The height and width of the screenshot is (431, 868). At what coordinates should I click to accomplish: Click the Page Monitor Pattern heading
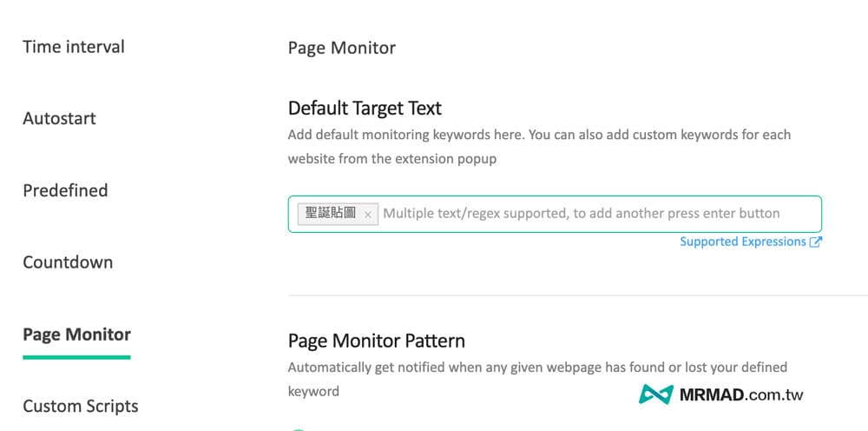tap(377, 341)
